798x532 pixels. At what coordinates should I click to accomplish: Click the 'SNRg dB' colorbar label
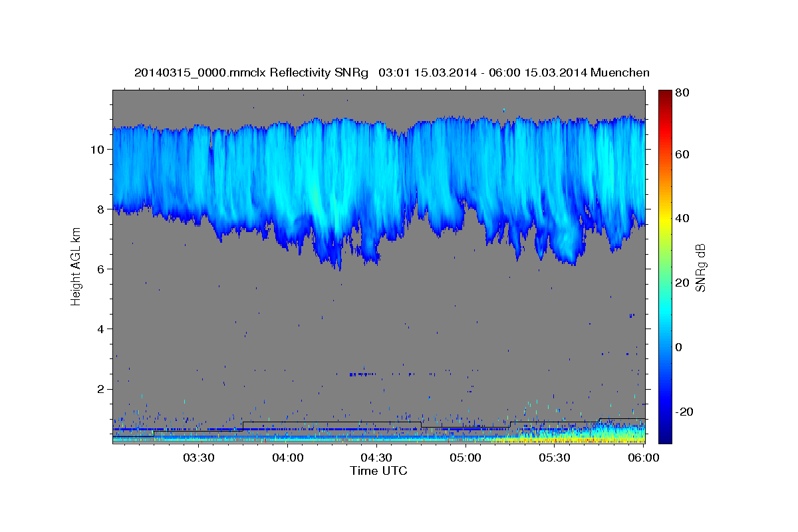[700, 268]
